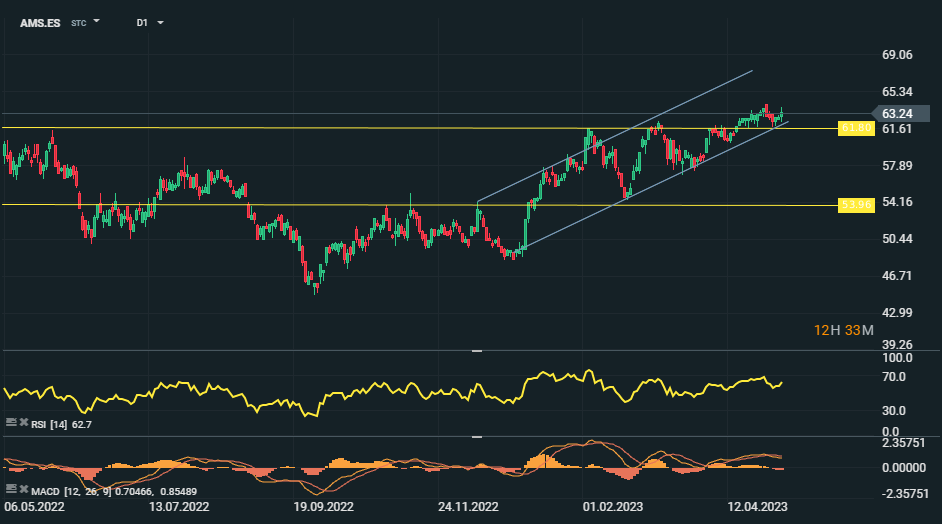
Task: Click the RSI [14] 62.7 label
Action: (x=61, y=425)
